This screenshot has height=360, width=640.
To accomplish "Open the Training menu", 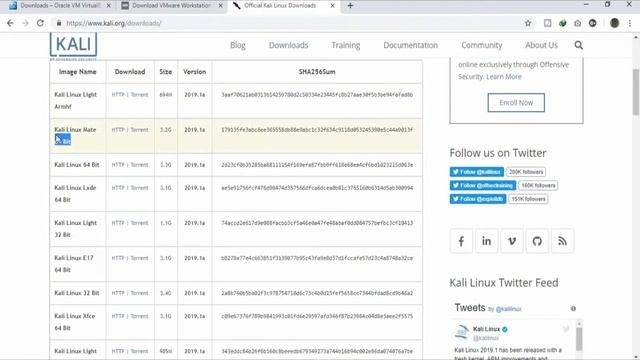I will click(346, 45).
